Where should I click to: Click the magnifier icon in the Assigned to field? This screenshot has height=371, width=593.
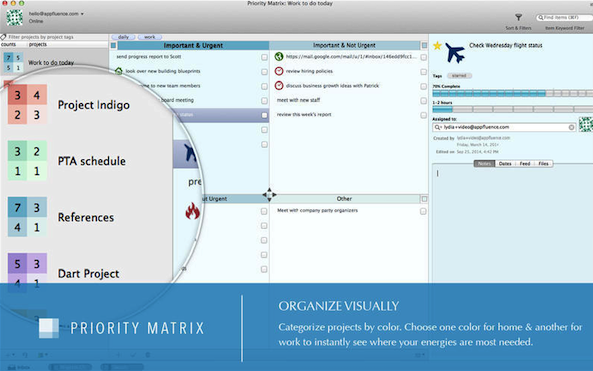click(x=438, y=127)
